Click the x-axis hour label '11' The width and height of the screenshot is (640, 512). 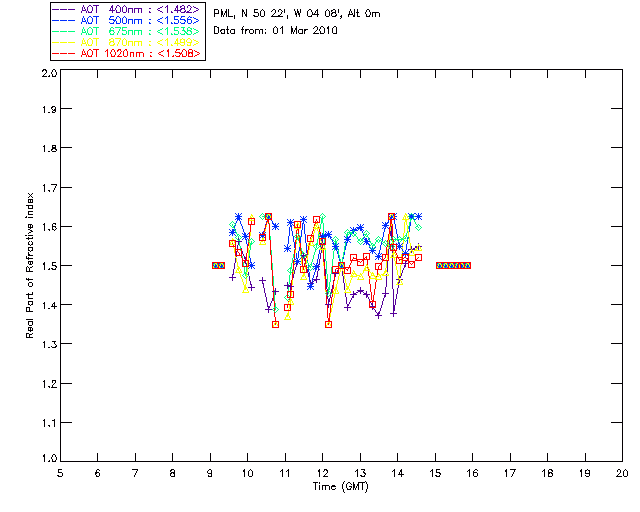[x=285, y=473]
